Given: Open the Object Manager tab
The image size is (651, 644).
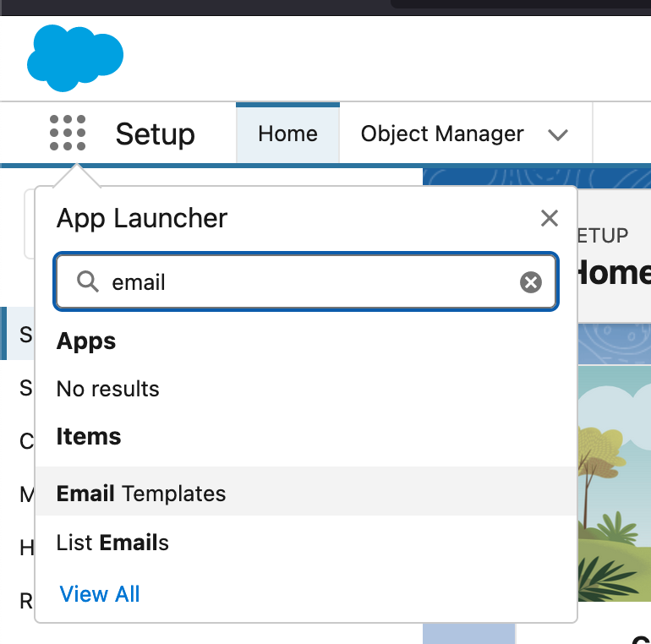Looking at the screenshot, I should (x=442, y=134).
